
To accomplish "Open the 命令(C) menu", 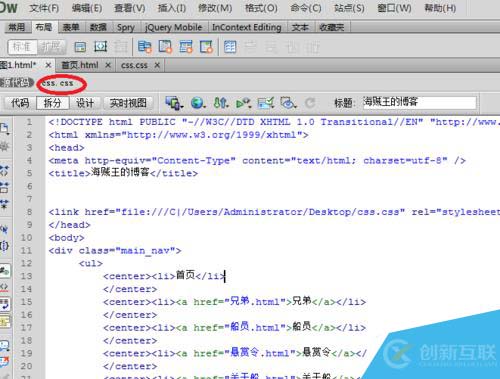I will 306,8.
